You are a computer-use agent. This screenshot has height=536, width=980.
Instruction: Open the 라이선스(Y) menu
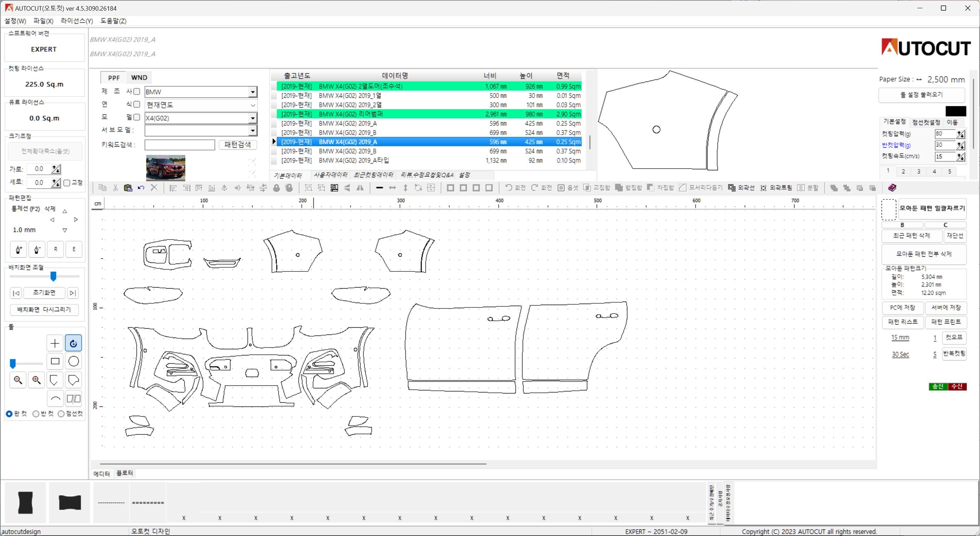[77, 21]
